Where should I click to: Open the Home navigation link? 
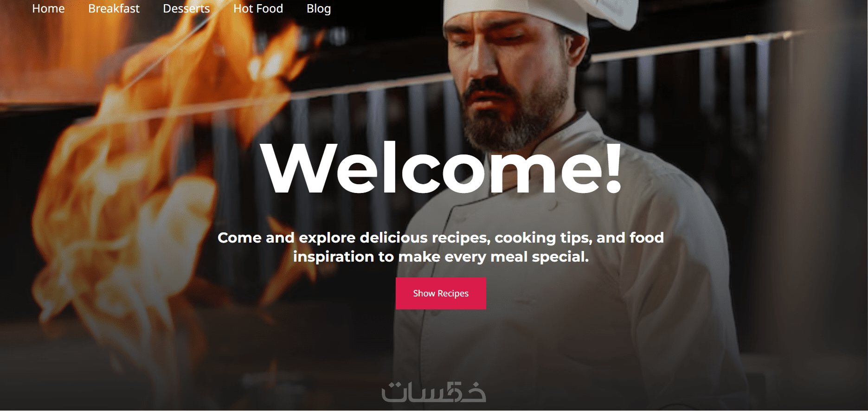point(48,9)
